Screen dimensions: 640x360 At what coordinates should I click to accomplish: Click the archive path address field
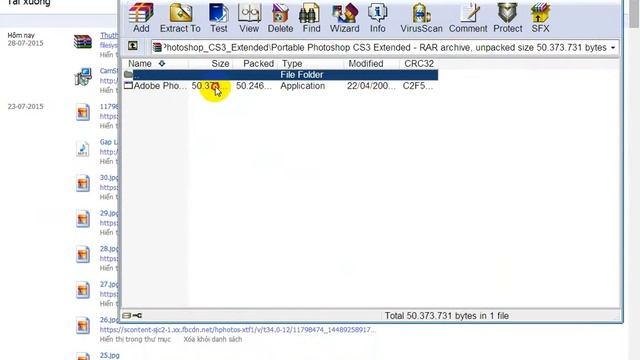[x=384, y=48]
